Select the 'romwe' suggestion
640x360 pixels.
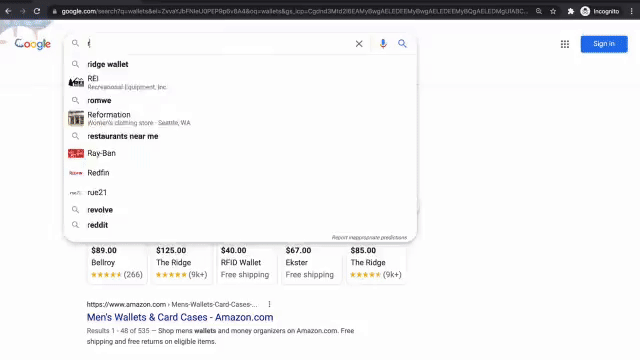pos(240,100)
